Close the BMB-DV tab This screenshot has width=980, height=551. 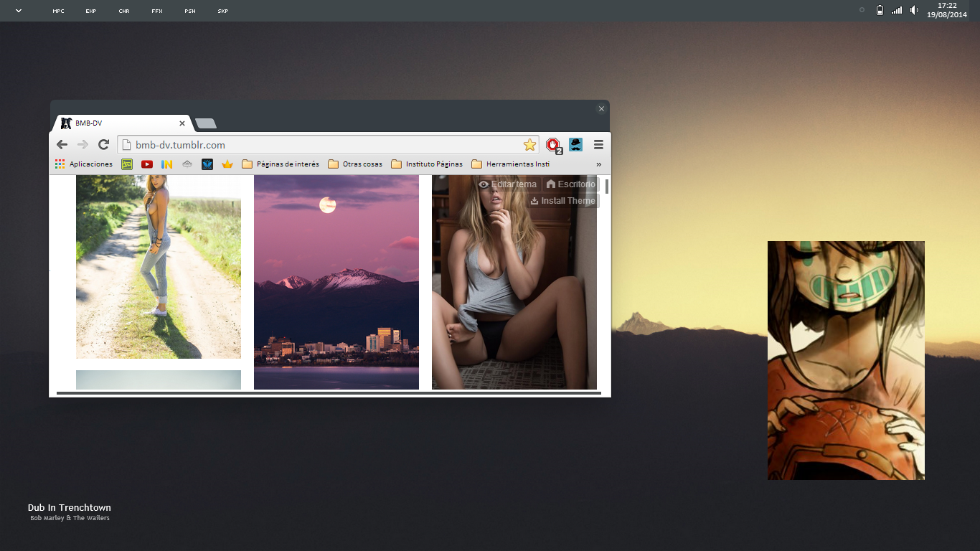point(182,123)
